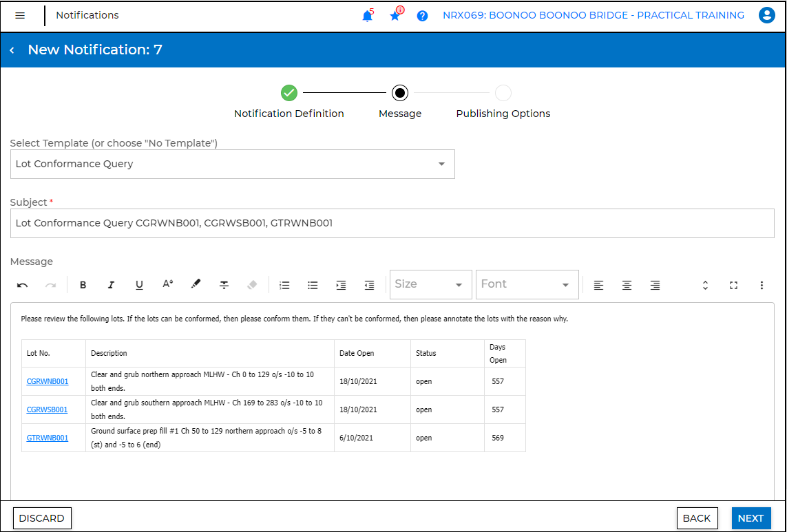Open the user account avatar

[766, 16]
